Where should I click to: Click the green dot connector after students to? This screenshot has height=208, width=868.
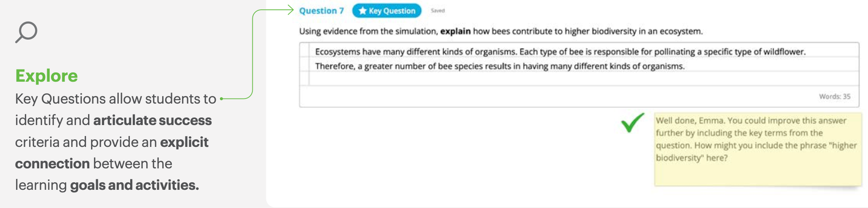[221, 99]
